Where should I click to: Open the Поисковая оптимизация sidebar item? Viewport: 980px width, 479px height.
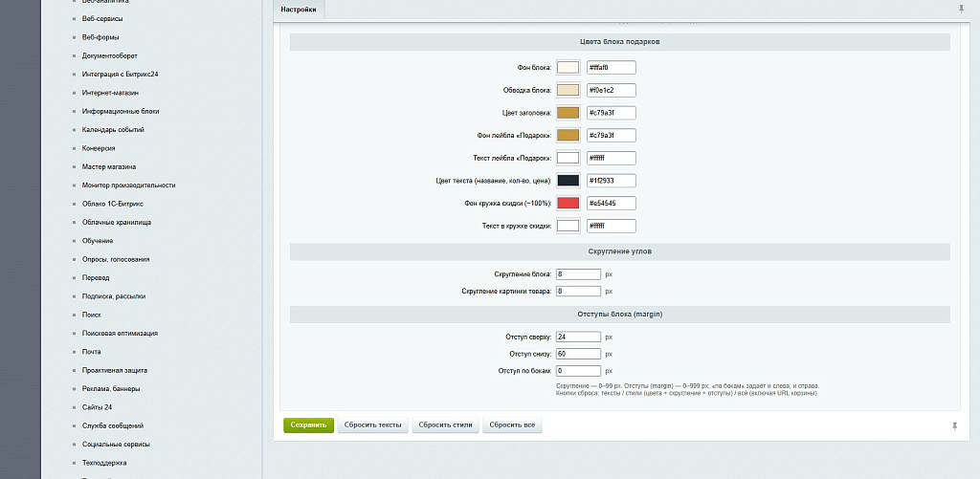tap(120, 334)
